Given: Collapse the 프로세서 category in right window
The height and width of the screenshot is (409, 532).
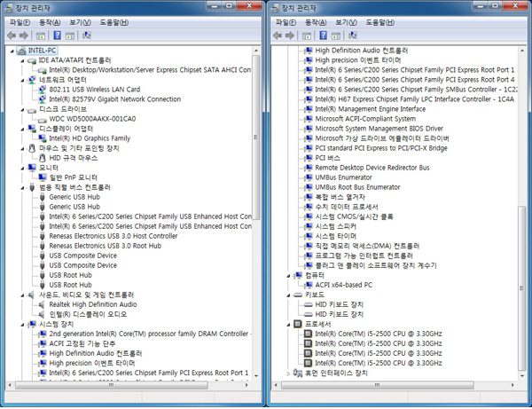Looking at the screenshot, I should [x=288, y=326].
